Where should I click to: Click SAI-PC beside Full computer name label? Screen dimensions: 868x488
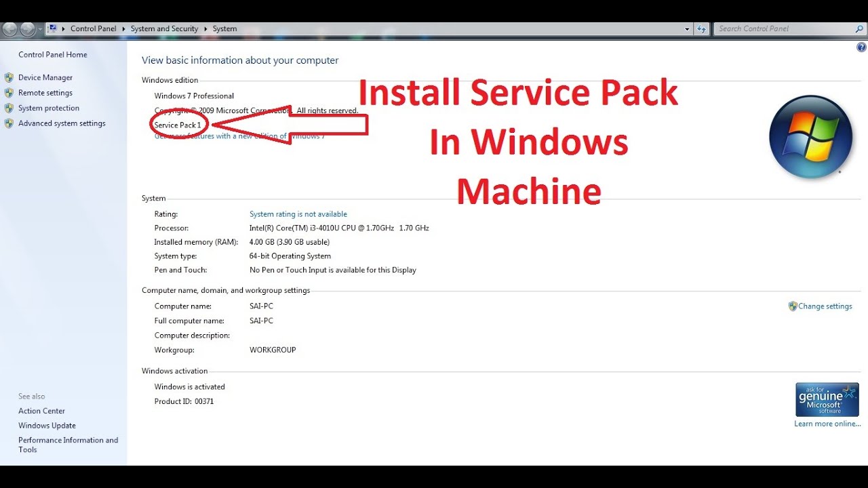[x=261, y=321]
